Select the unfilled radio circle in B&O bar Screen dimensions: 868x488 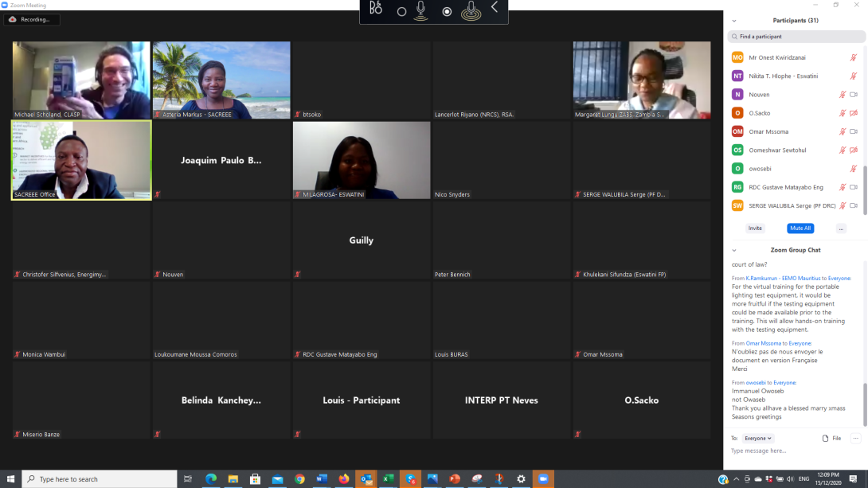click(x=402, y=12)
